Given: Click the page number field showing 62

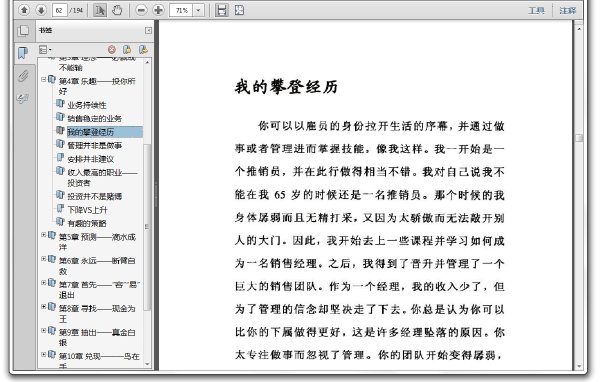Looking at the screenshot, I should [x=59, y=10].
